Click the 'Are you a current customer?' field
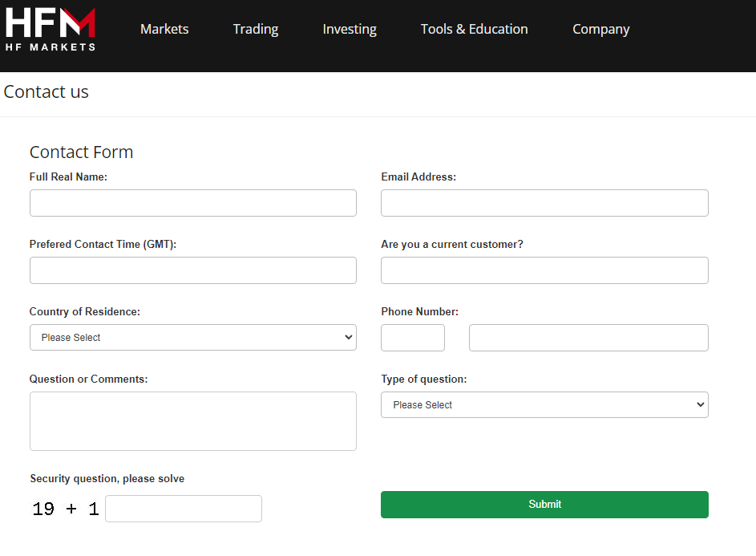This screenshot has height=556, width=756. 544,270
